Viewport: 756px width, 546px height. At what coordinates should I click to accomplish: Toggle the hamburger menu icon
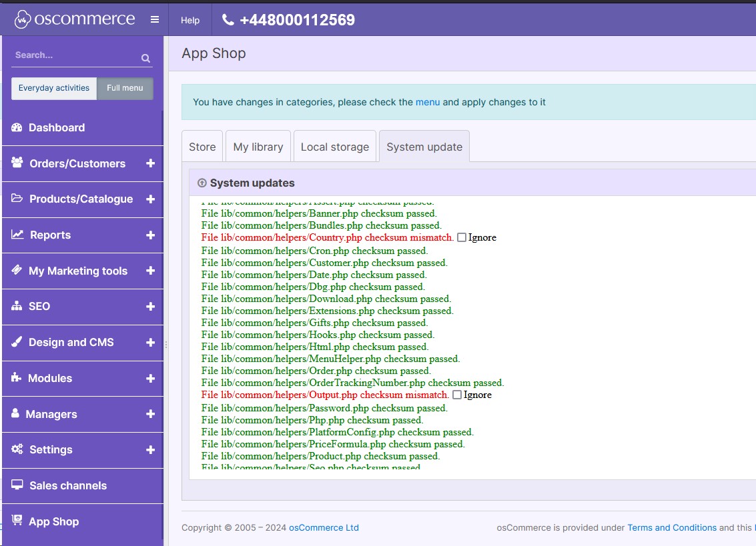tap(155, 20)
